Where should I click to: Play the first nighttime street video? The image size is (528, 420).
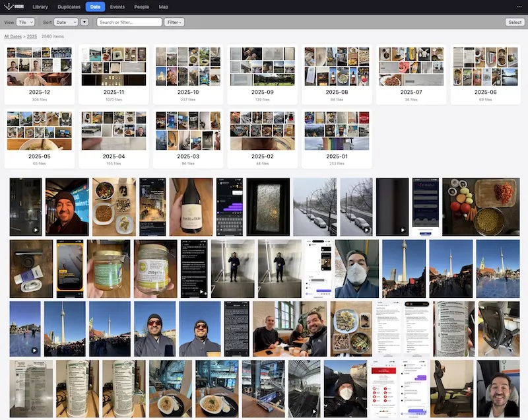pos(26,207)
